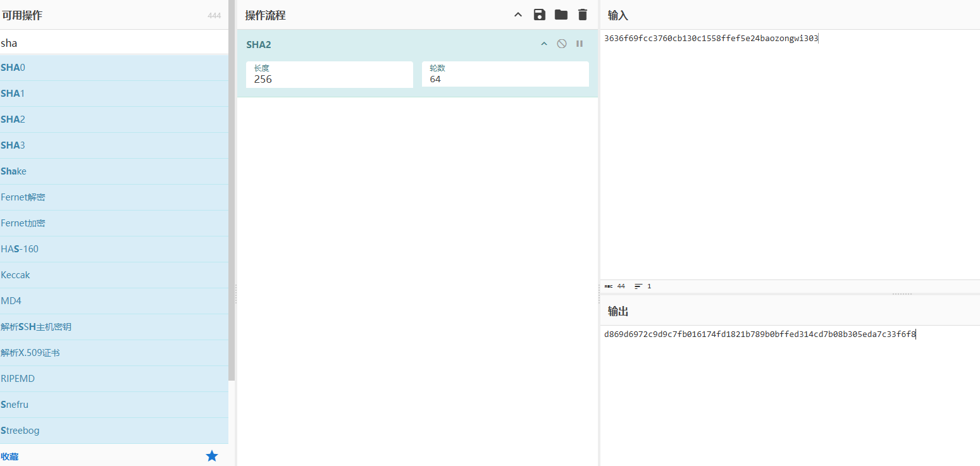980x466 pixels.
Task: Save the current recipe with disk icon
Action: click(x=540, y=15)
